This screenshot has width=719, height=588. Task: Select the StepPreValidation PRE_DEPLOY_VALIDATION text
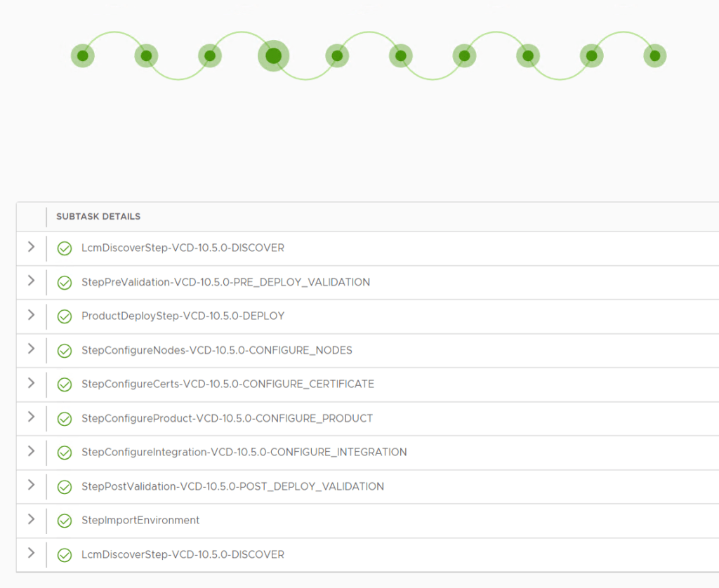point(225,282)
